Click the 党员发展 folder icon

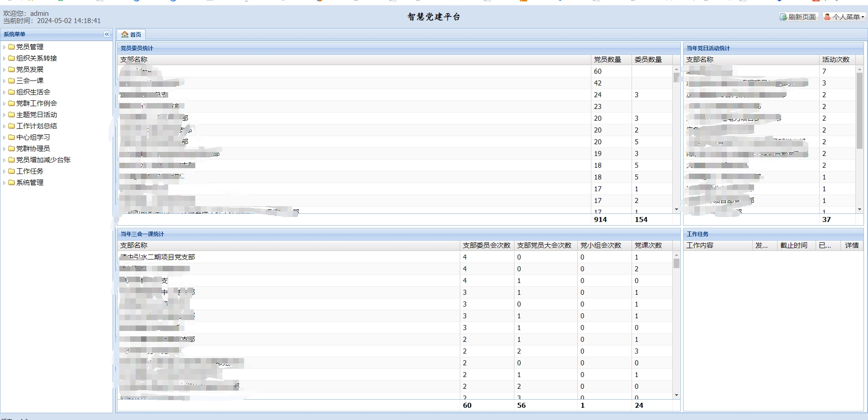pyautogui.click(x=11, y=69)
